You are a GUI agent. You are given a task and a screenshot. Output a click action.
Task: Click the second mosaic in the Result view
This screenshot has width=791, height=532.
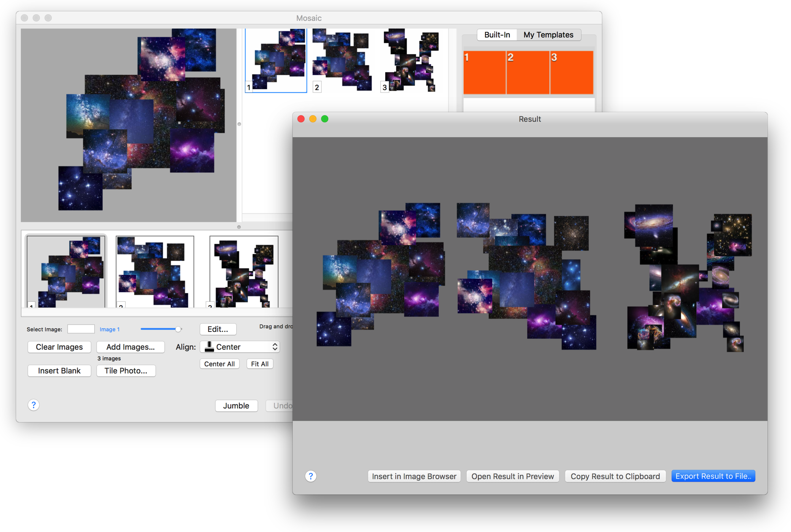[x=527, y=276]
